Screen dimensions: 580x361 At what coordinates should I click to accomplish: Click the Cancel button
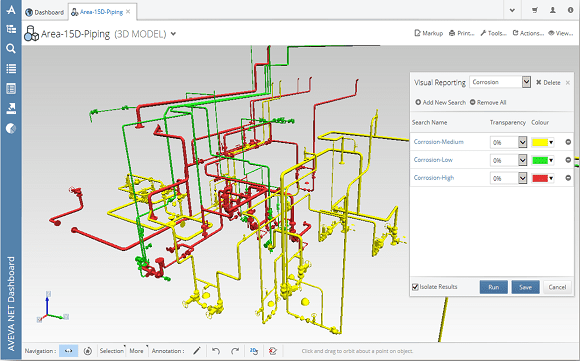[557, 287]
